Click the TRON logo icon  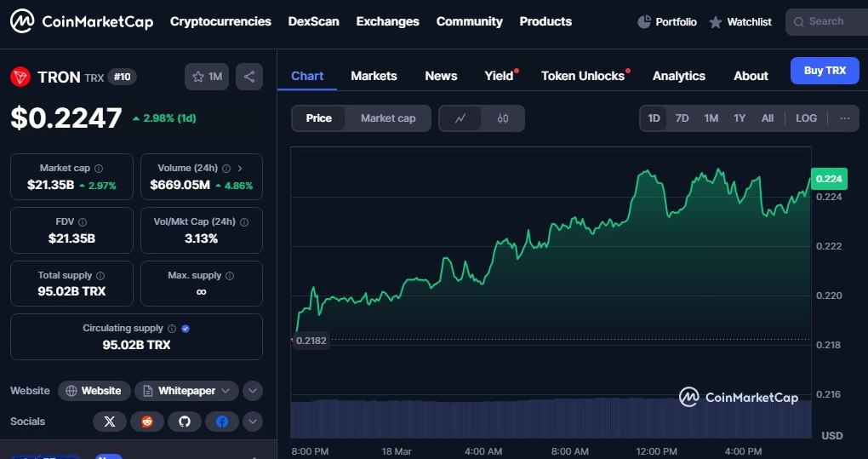[x=20, y=77]
